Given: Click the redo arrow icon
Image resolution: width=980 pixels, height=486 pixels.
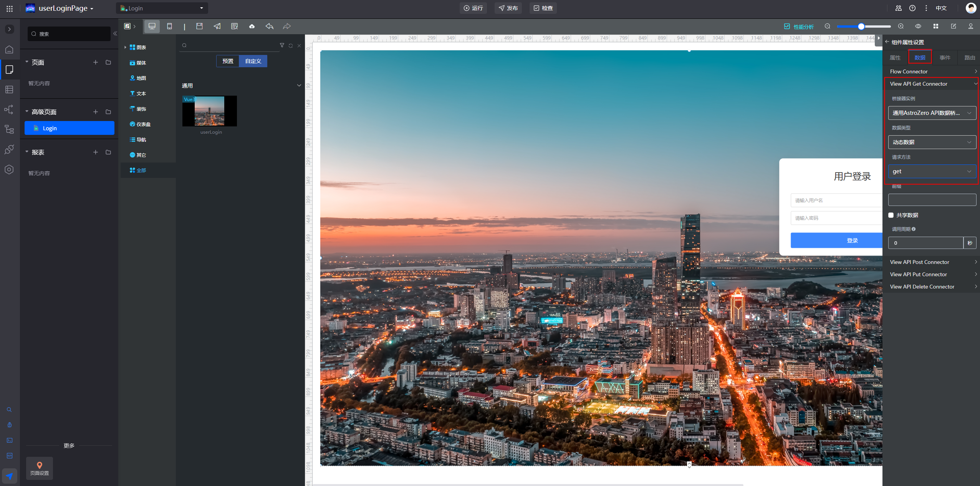Looking at the screenshot, I should [287, 26].
